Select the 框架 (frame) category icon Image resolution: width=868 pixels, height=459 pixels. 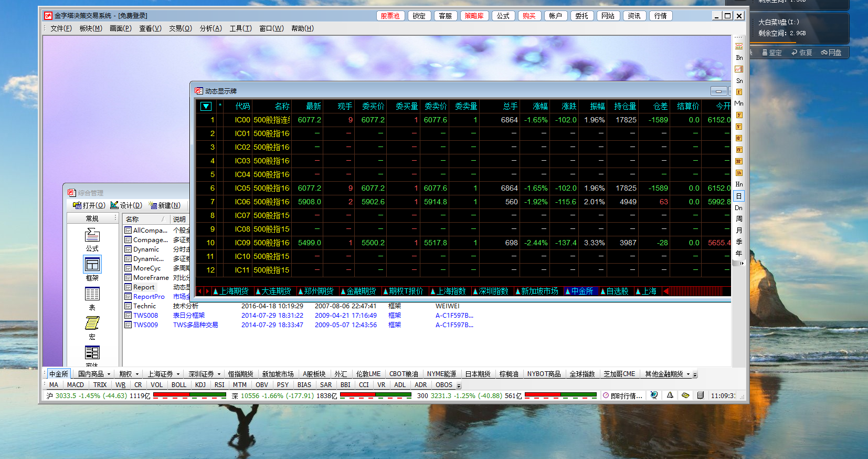tap(92, 265)
